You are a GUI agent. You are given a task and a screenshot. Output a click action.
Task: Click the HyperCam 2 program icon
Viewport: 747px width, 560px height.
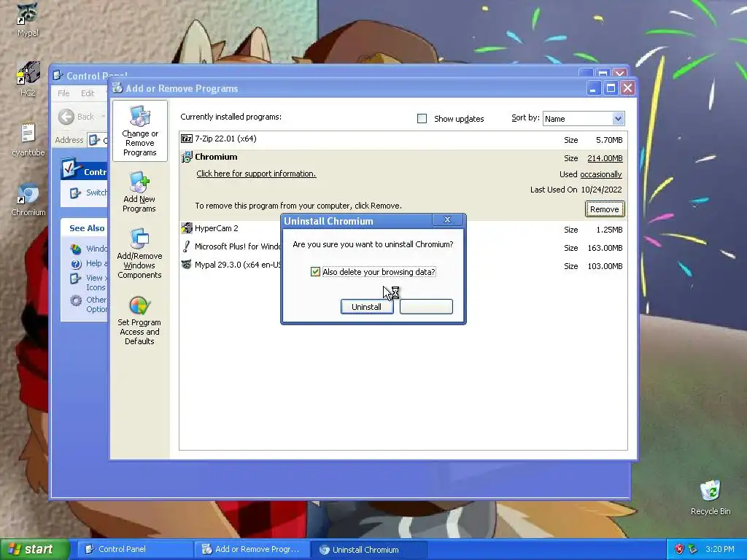pyautogui.click(x=187, y=228)
